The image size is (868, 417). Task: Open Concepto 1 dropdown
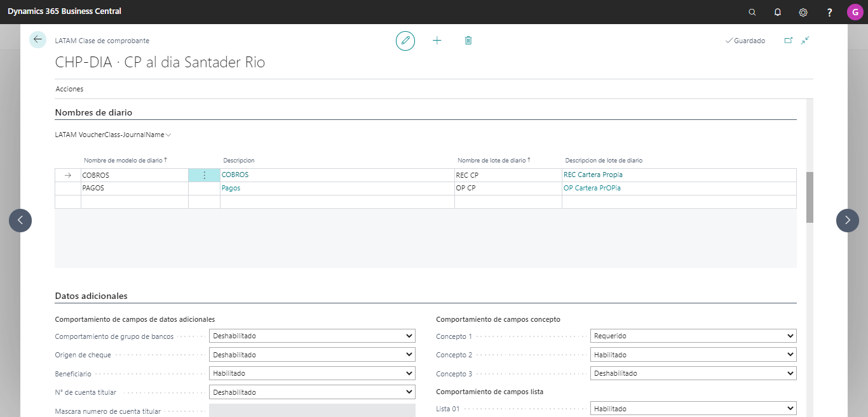coord(693,336)
